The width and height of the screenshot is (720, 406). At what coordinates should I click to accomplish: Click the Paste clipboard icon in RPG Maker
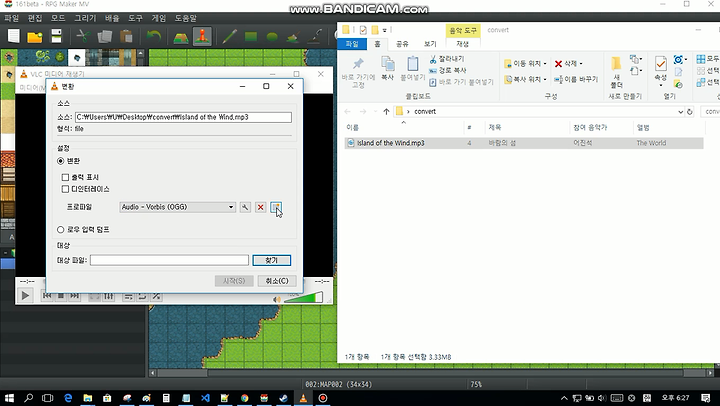click(126, 36)
